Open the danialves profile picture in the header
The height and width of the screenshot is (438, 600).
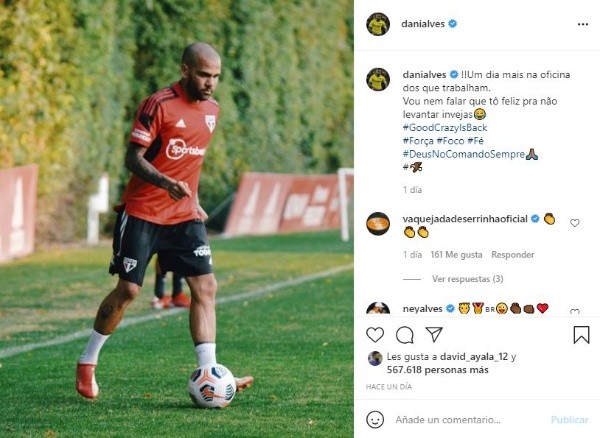pos(378,24)
